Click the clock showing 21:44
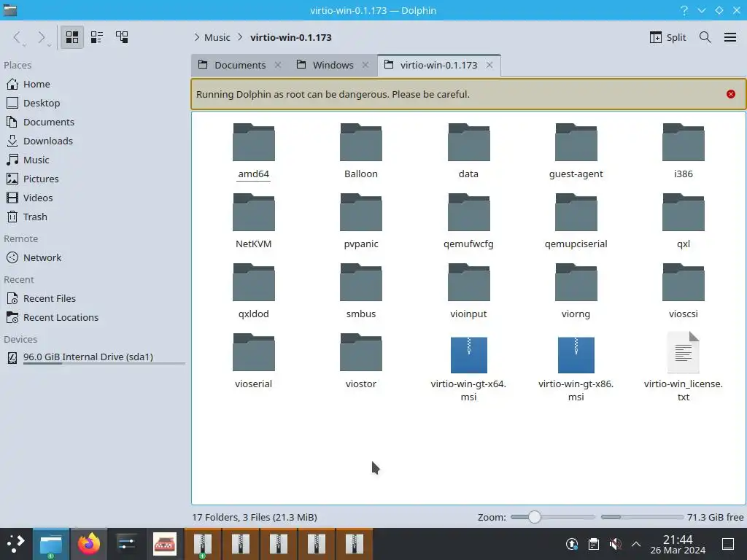Image resolution: width=747 pixels, height=560 pixels. coord(678,544)
